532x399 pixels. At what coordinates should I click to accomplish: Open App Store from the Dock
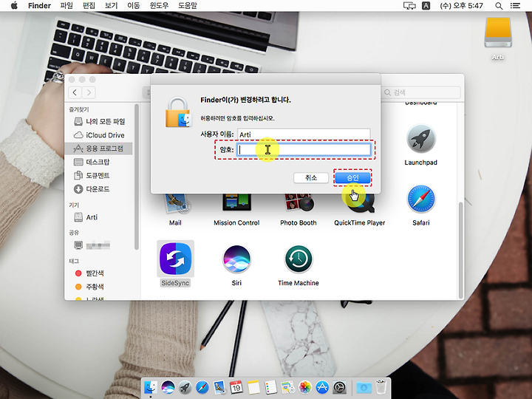tap(322, 387)
